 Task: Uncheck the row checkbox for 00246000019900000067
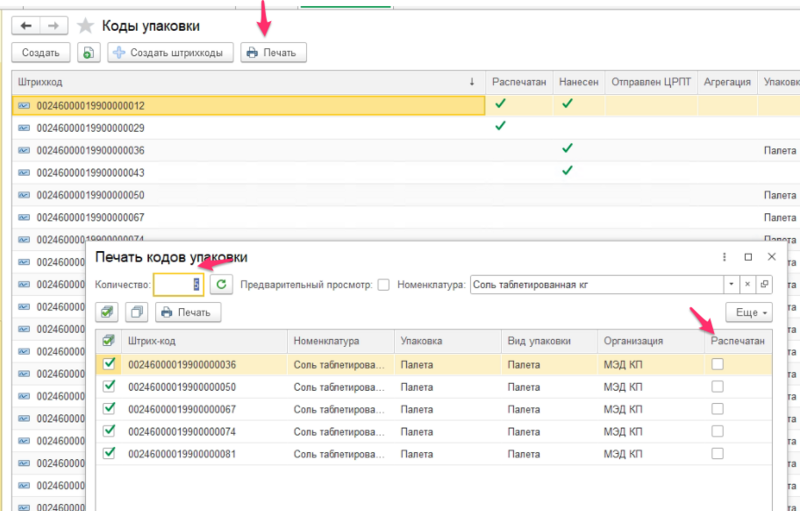[x=109, y=409]
